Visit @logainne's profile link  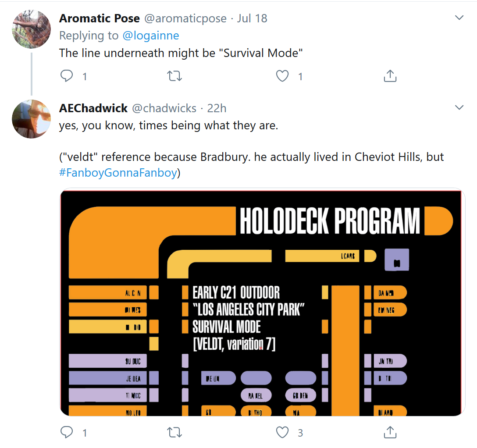151,36
